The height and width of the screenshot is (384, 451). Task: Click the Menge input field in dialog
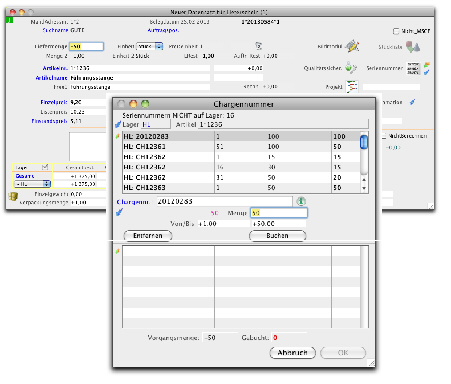pyautogui.click(x=279, y=213)
